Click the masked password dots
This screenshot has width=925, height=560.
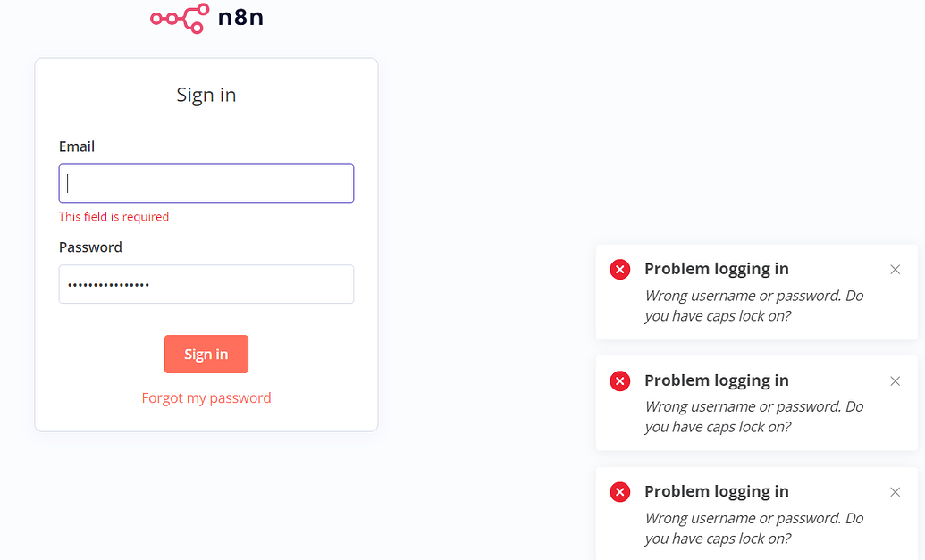click(x=107, y=283)
